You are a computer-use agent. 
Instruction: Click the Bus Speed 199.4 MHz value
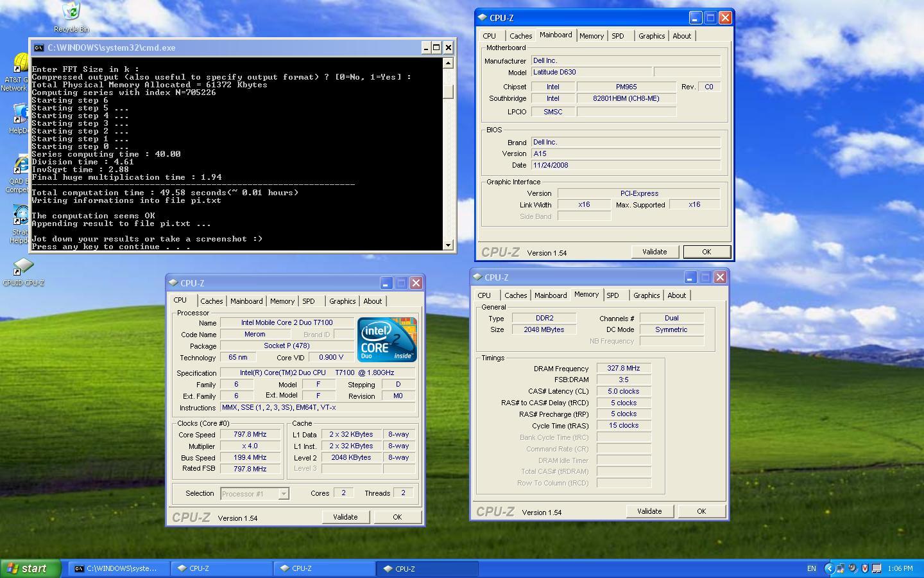coord(250,457)
